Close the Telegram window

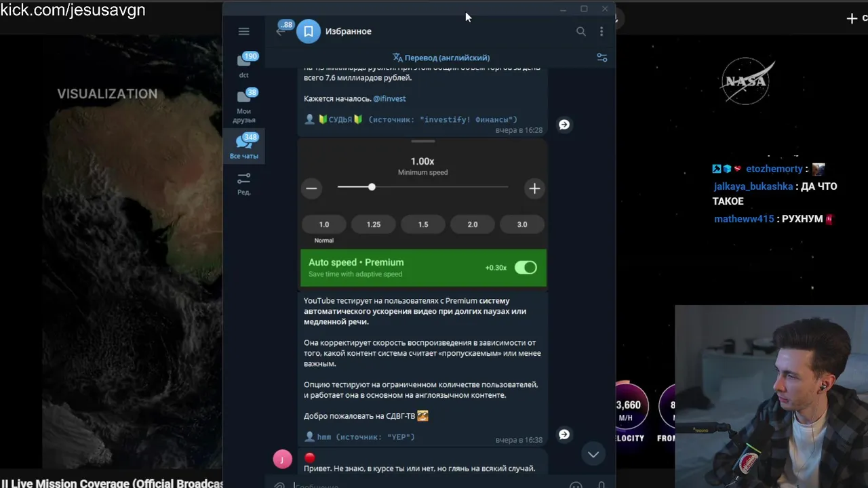point(605,9)
